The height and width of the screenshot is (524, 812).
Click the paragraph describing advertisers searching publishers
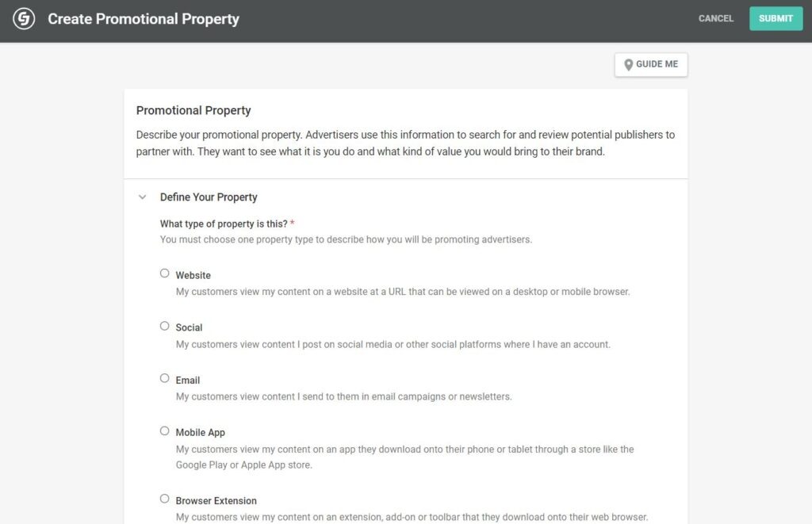pos(405,143)
